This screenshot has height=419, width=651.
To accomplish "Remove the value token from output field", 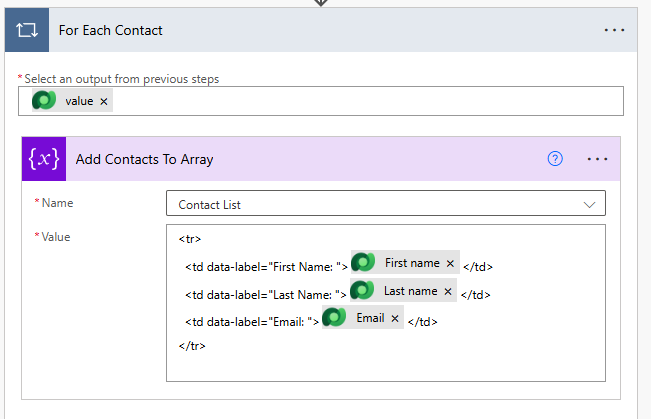I will tap(105, 102).
